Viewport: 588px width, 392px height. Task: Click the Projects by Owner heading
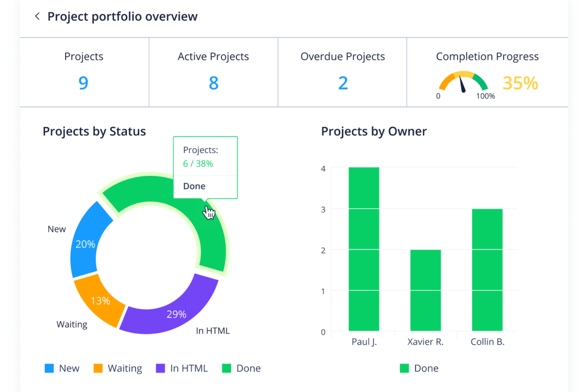374,131
